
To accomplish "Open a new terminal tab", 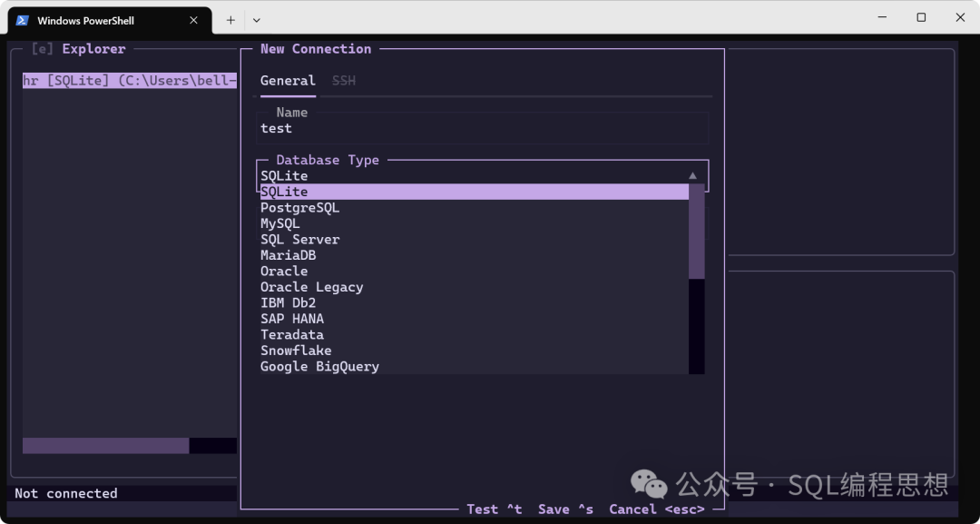I will click(230, 20).
